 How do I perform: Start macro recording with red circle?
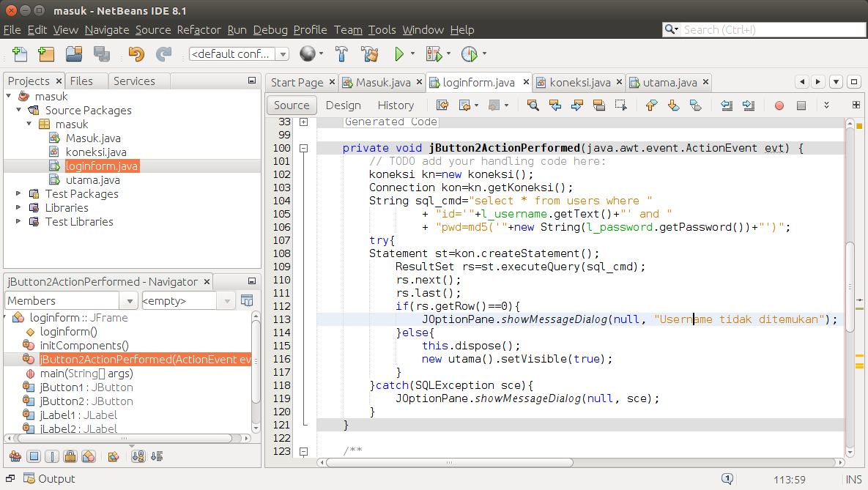pos(779,105)
